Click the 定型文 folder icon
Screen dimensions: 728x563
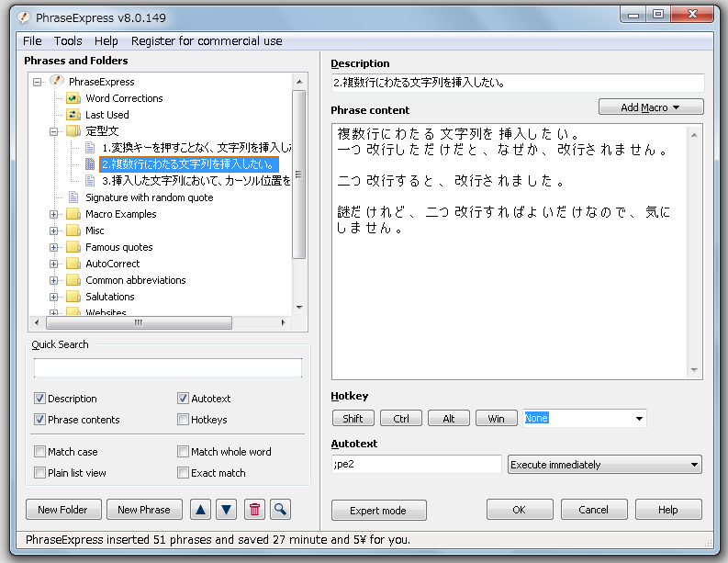73,131
